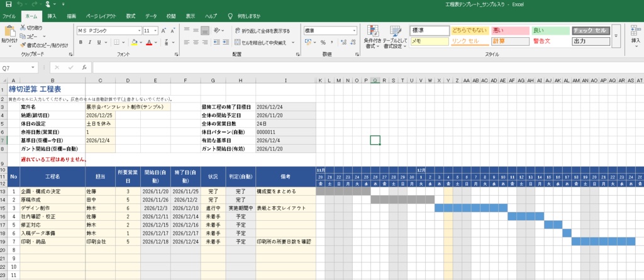Open Conditional Formatting (条件付き書式)
Image resolution: width=644 pixels, height=280 pixels.
pyautogui.click(x=372, y=36)
